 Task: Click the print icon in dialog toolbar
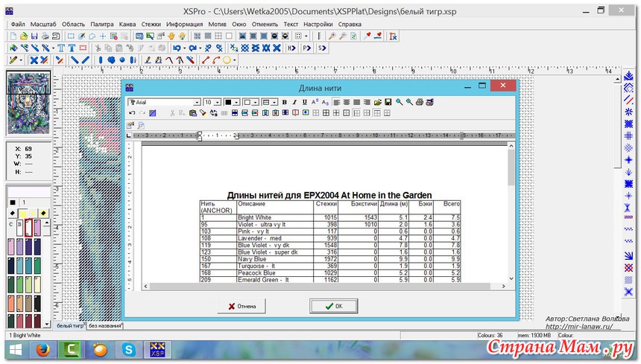point(419,102)
